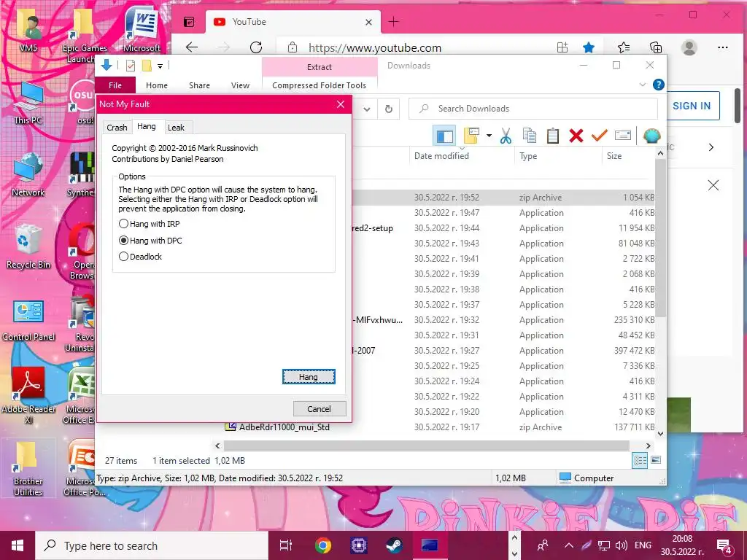Screen dimensions: 747x560
Task: Click the Copy toolbar icon
Action: (530, 136)
